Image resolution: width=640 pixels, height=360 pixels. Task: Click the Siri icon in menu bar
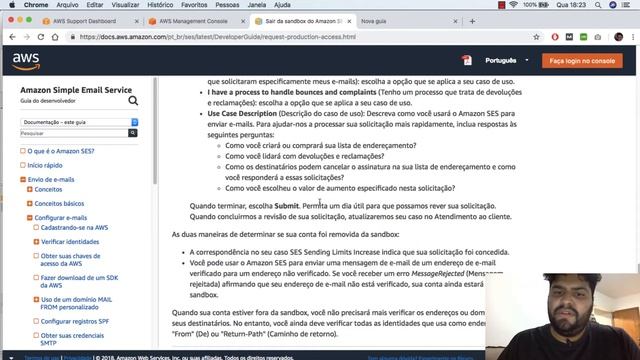click(613, 5)
